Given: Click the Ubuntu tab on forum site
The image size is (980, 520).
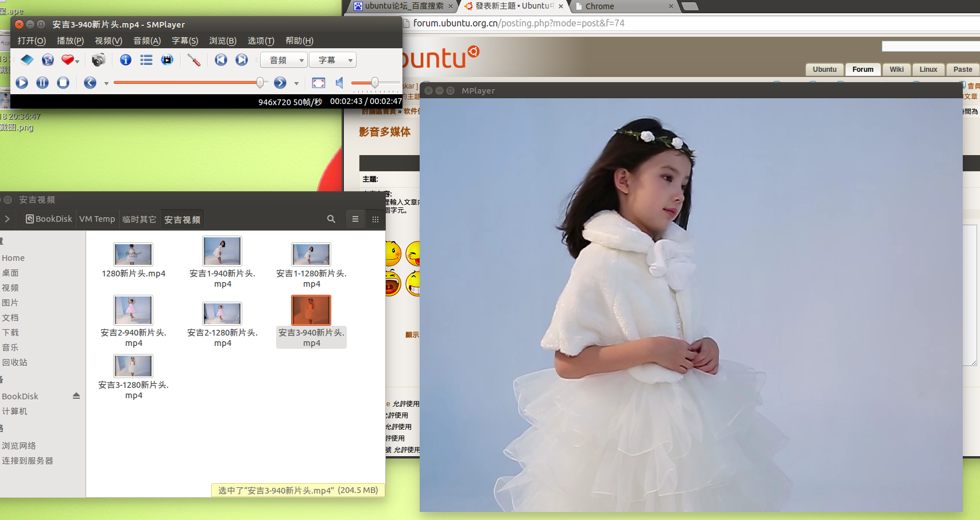Looking at the screenshot, I should tap(824, 70).
